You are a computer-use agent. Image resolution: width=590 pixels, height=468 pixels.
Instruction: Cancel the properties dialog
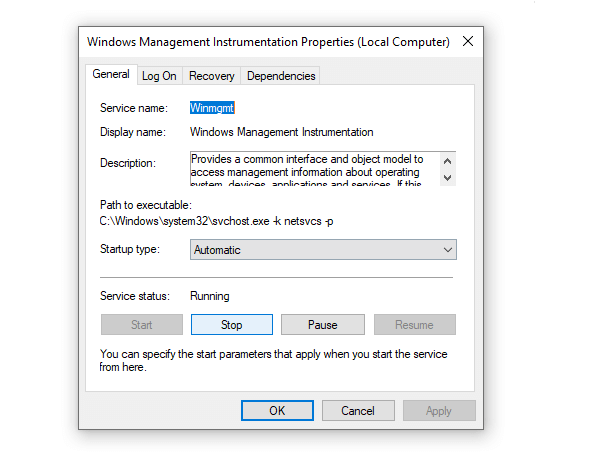(x=358, y=410)
